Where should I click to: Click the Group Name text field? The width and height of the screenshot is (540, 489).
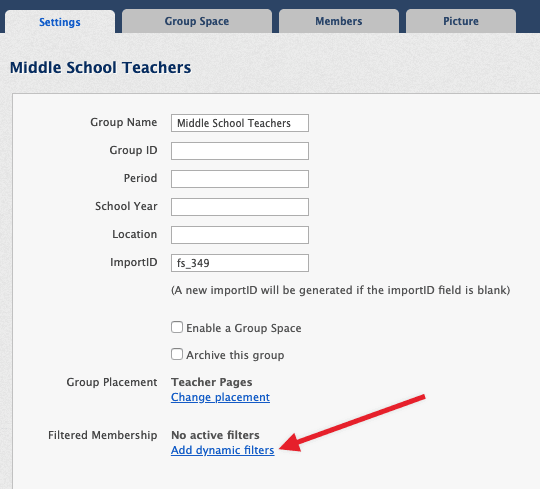pyautogui.click(x=240, y=123)
